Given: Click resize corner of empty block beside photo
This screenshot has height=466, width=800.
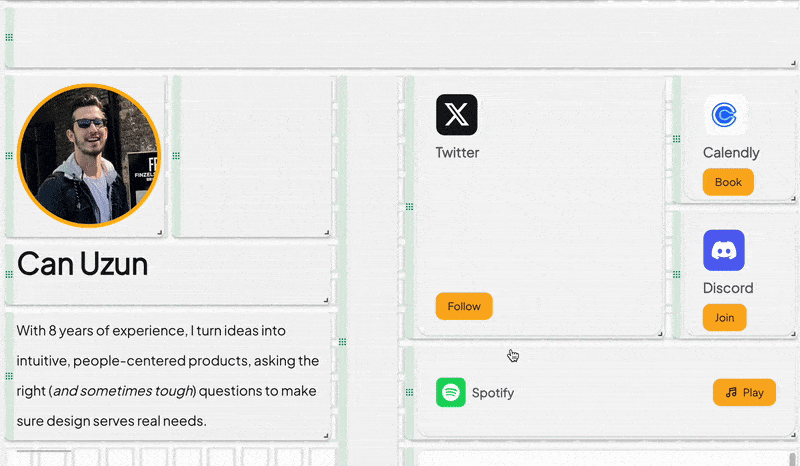Looking at the screenshot, I should 327,232.
